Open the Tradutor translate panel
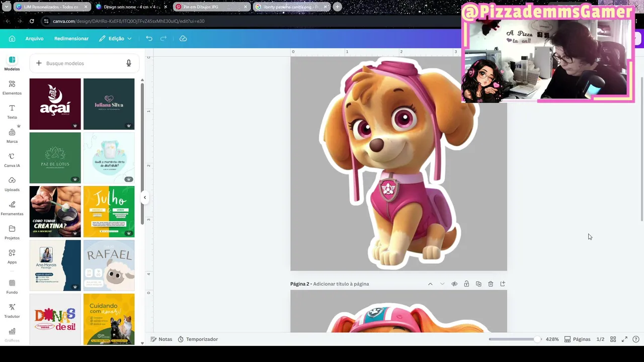The width and height of the screenshot is (644, 362). pyautogui.click(x=12, y=311)
